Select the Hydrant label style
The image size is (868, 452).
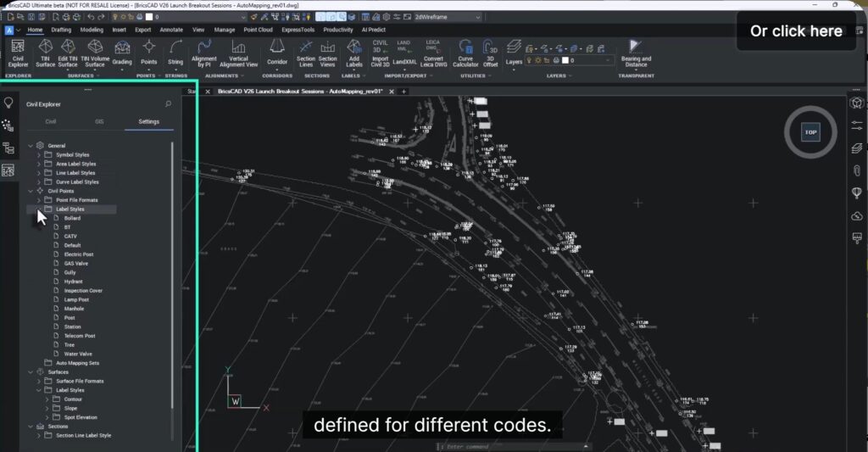(73, 282)
